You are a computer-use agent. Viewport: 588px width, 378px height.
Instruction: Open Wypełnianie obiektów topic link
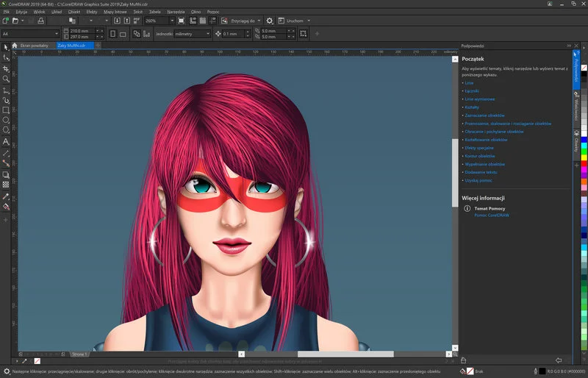coord(485,164)
